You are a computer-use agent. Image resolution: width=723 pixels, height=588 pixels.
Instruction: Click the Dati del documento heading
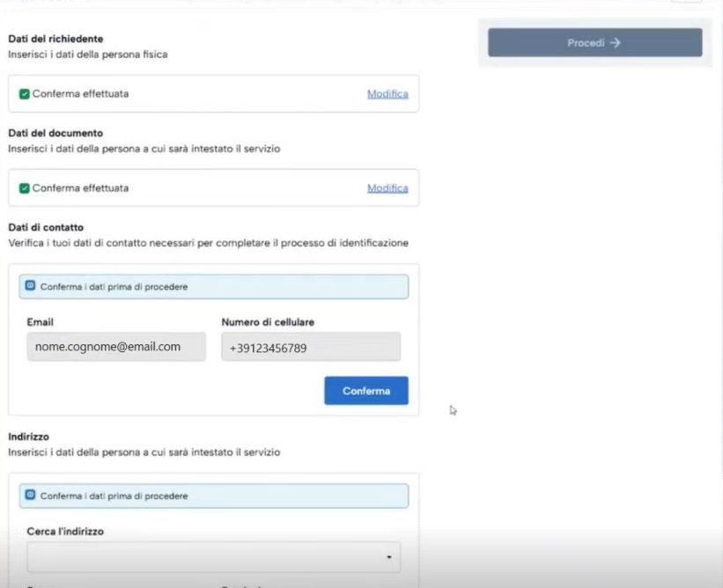pyautogui.click(x=55, y=133)
